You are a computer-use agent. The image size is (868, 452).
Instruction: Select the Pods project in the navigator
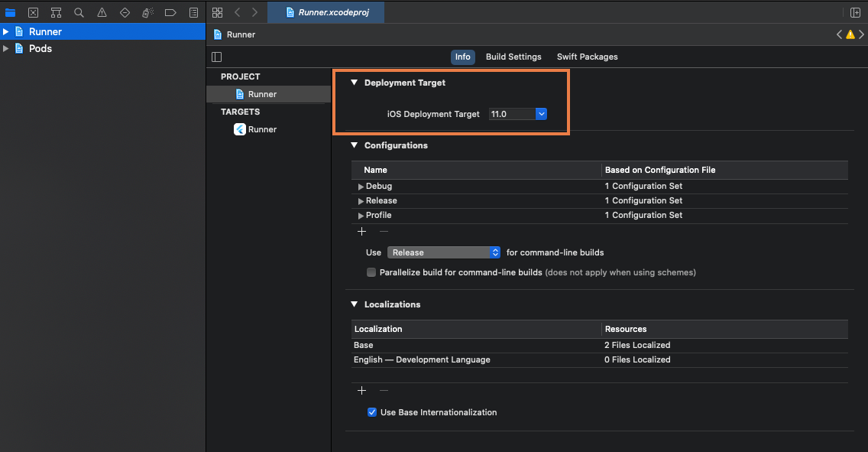click(102, 48)
